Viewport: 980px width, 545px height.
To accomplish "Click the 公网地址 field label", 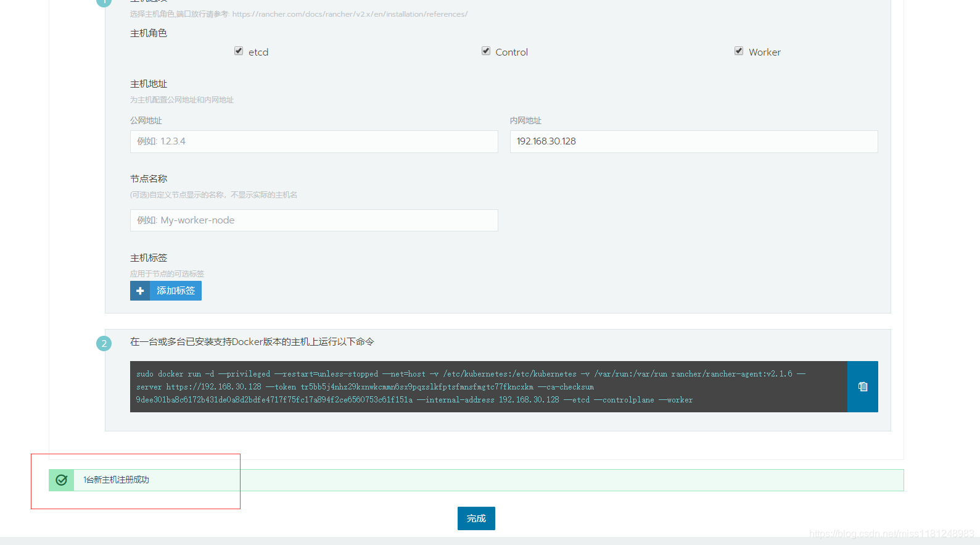I will point(146,121).
